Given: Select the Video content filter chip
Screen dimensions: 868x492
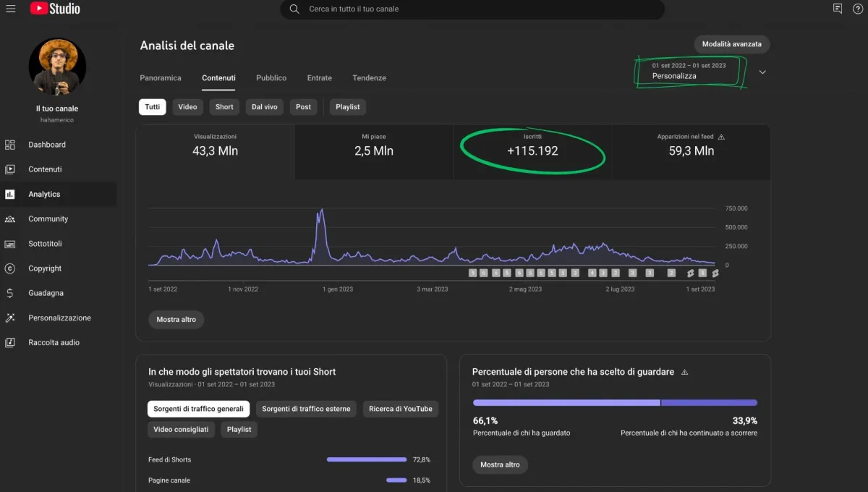Looking at the screenshot, I should pos(187,107).
